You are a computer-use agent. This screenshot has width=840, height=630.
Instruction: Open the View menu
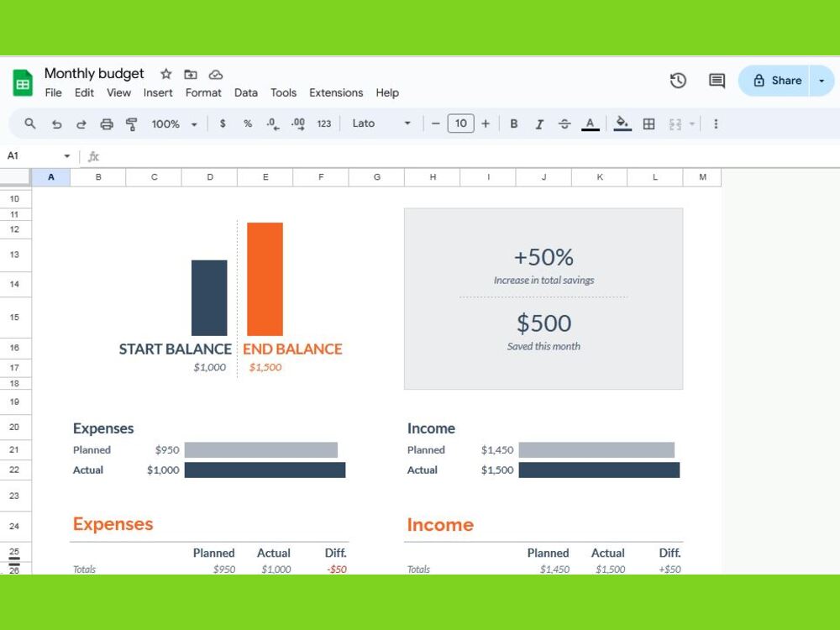pyautogui.click(x=118, y=92)
